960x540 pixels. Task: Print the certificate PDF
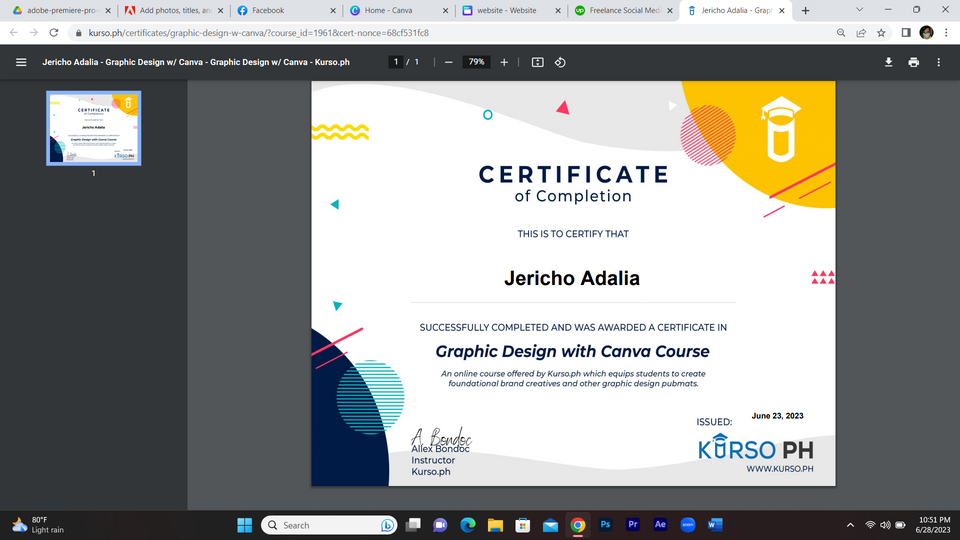(x=913, y=62)
